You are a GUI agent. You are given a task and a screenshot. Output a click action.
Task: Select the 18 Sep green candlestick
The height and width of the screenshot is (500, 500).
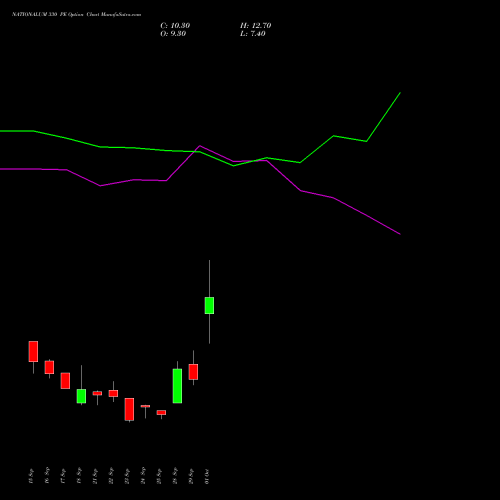pos(81,396)
